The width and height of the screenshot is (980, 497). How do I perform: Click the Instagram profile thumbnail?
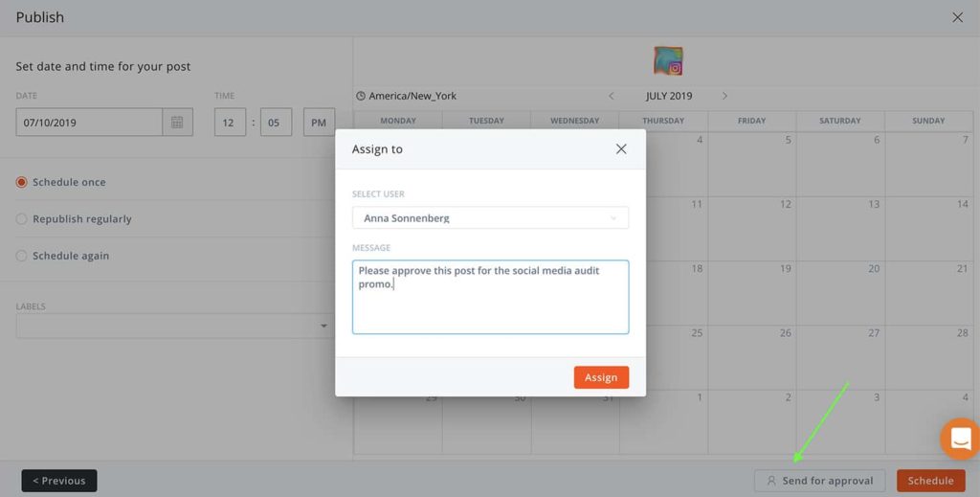click(668, 61)
